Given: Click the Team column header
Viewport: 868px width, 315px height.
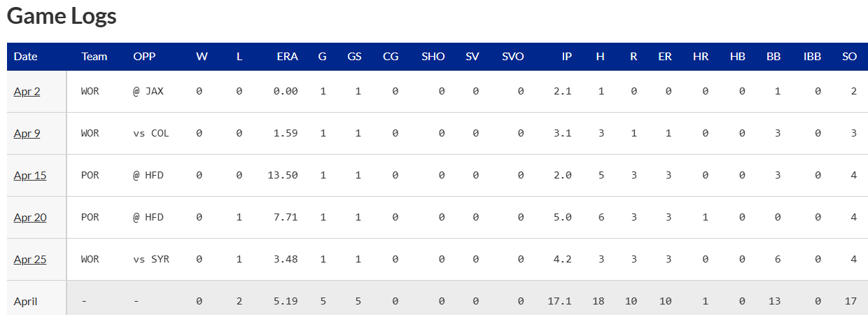Looking at the screenshot, I should pyautogui.click(x=94, y=57).
